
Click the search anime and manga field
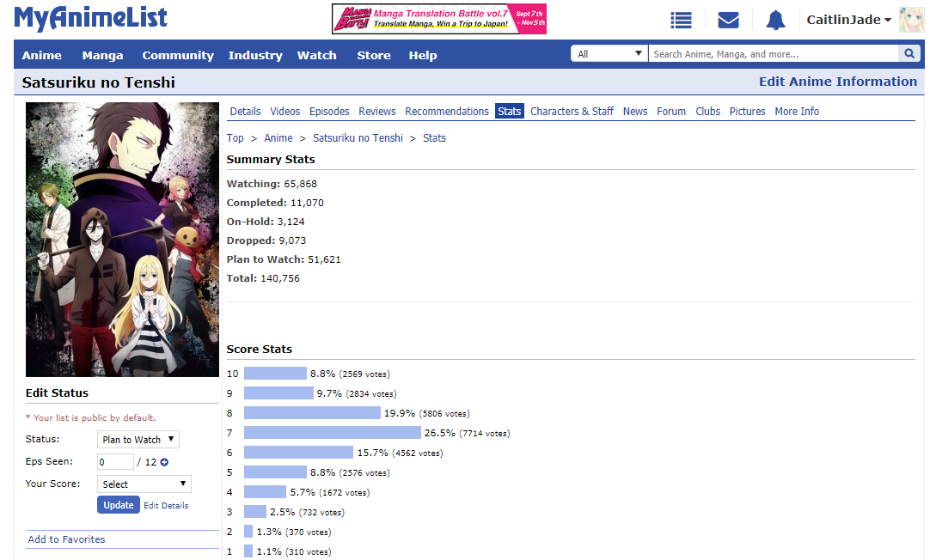[x=774, y=54]
